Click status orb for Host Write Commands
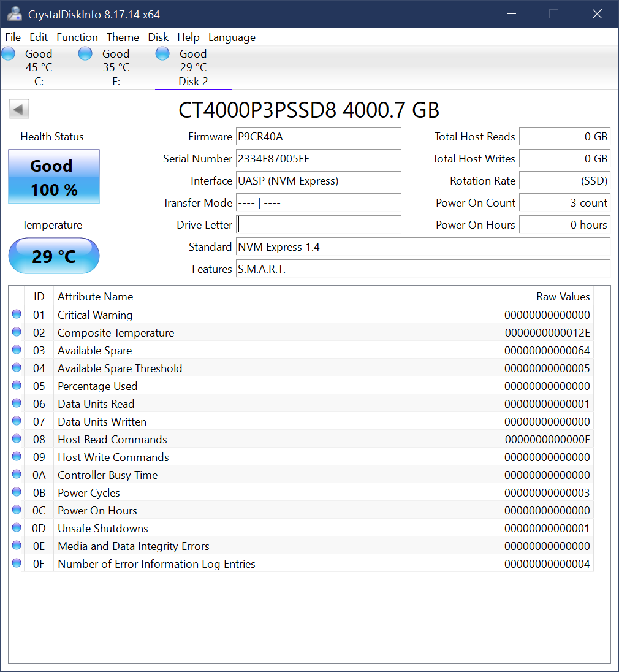The width and height of the screenshot is (619, 672). point(17,456)
